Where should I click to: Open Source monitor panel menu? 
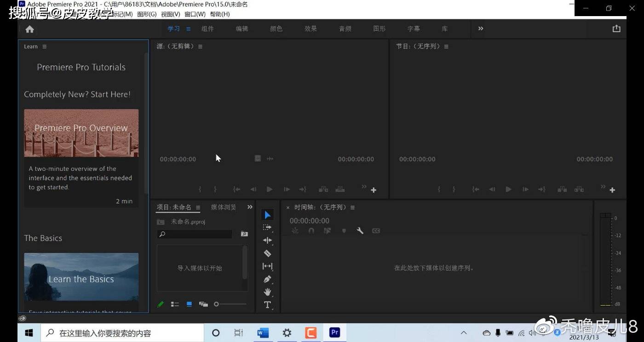(200, 46)
